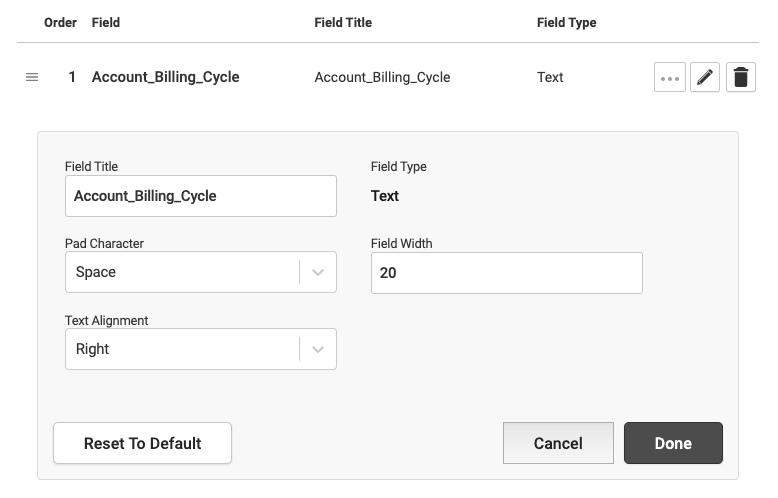778x498 pixels.
Task: Expand the Text Alignment dropdown arrow
Action: click(318, 349)
